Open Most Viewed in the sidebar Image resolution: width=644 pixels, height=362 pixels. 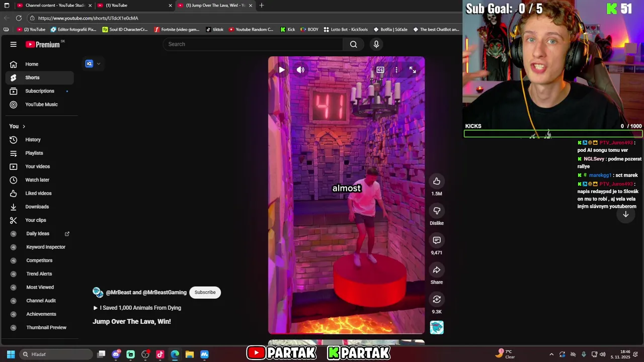[39, 287]
